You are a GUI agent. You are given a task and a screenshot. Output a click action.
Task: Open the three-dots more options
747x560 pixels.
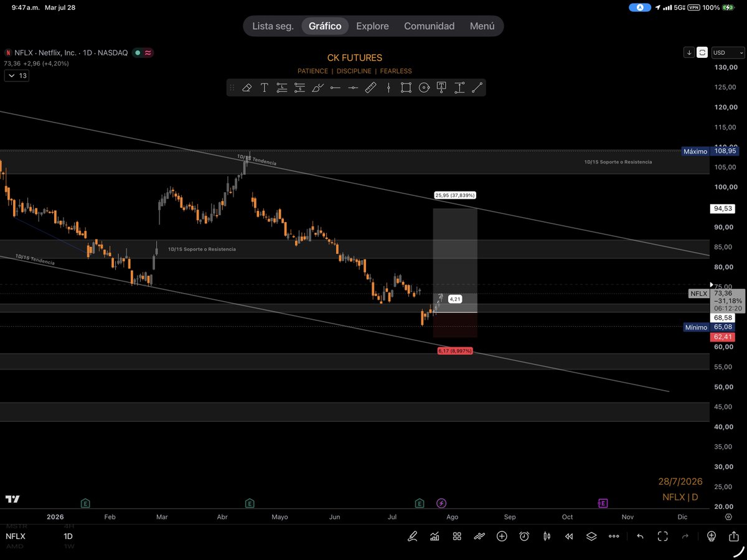coord(614,536)
